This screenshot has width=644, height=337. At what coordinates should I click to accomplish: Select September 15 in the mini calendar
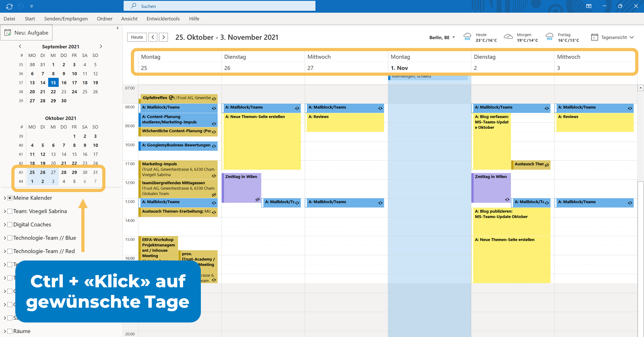pyautogui.click(x=53, y=83)
